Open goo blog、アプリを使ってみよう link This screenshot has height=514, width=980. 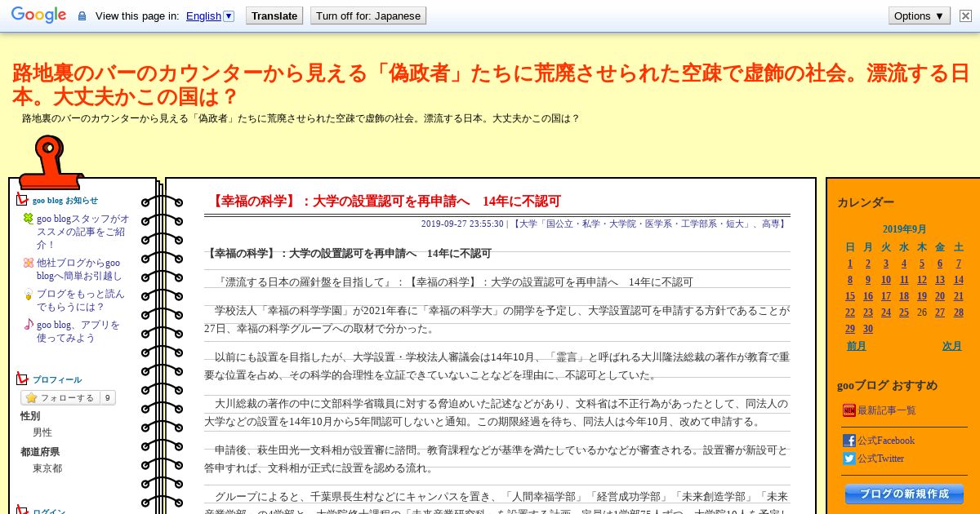pyautogui.click(x=78, y=331)
